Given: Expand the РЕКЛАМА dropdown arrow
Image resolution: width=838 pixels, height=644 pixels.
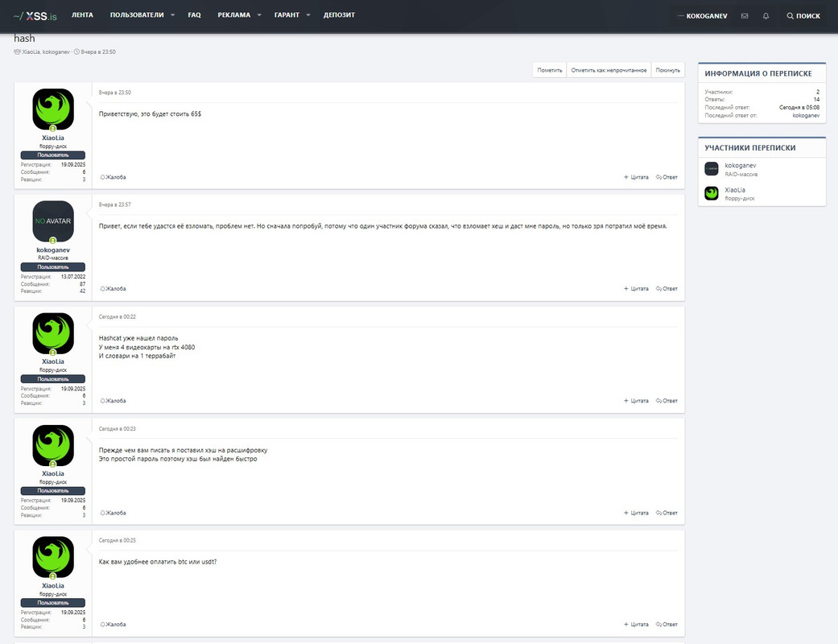Looking at the screenshot, I should 259,15.
